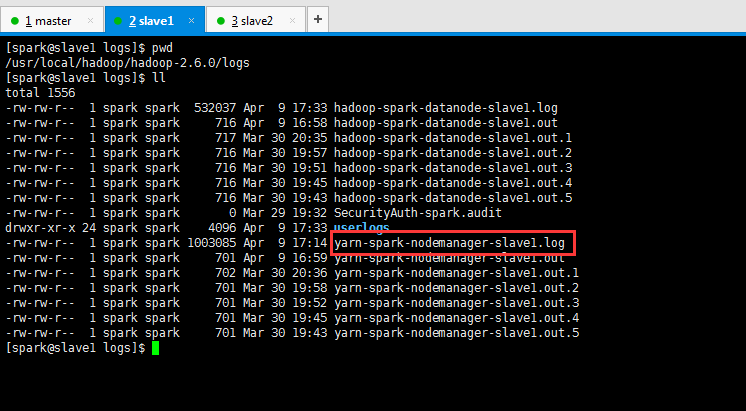
Task: Click the file size 532037
Action: point(215,108)
